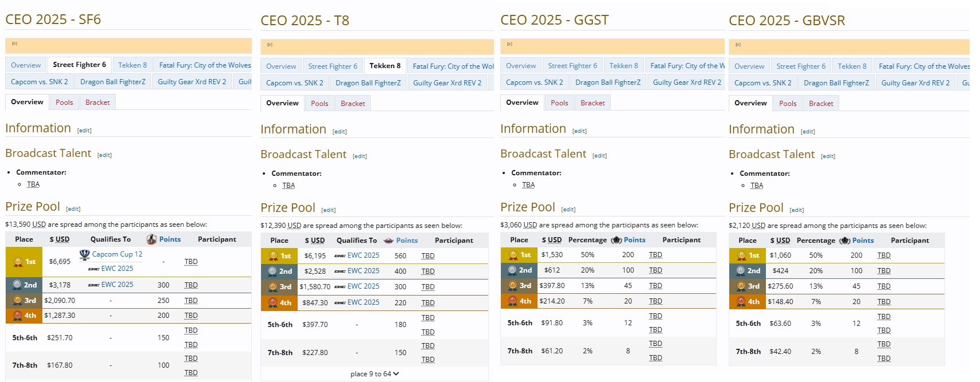Click the bronze 3rd medal icon in GGST table
Viewport: 980px width, 382px height.
coord(513,286)
